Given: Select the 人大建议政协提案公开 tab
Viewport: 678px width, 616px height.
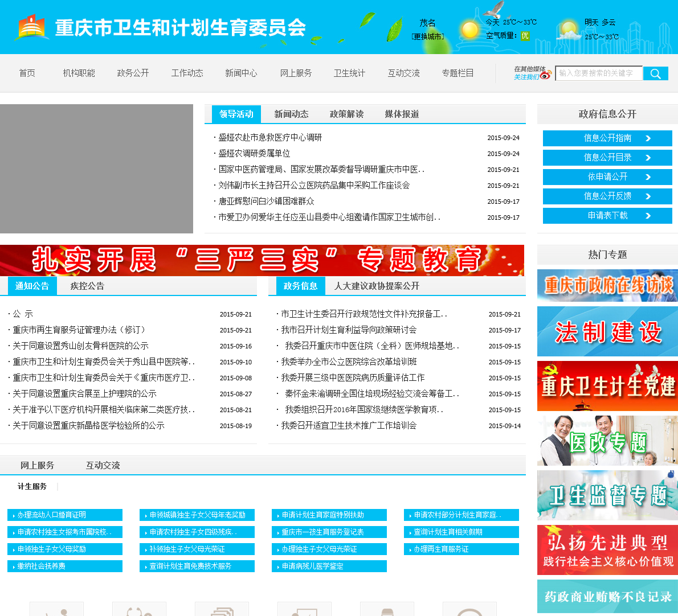Looking at the screenshot, I should coord(377,286).
